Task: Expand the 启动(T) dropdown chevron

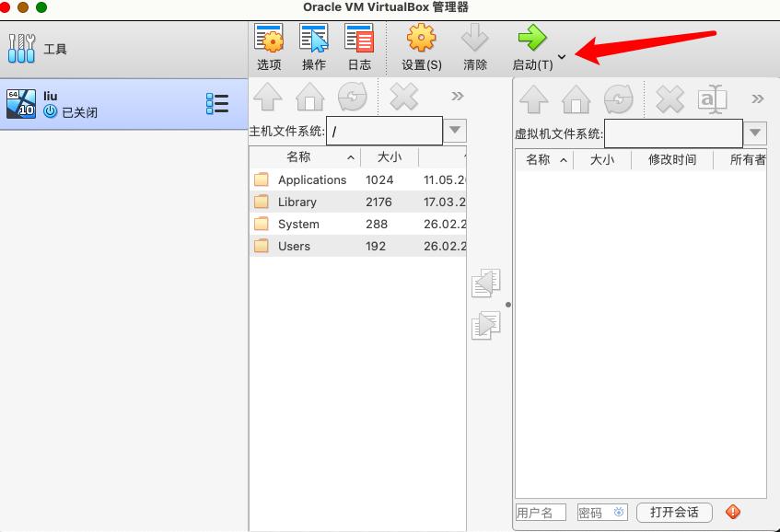Action: click(562, 57)
